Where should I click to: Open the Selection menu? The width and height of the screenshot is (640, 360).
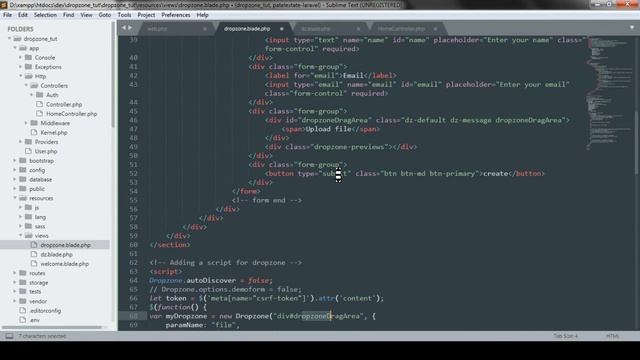click(45, 15)
